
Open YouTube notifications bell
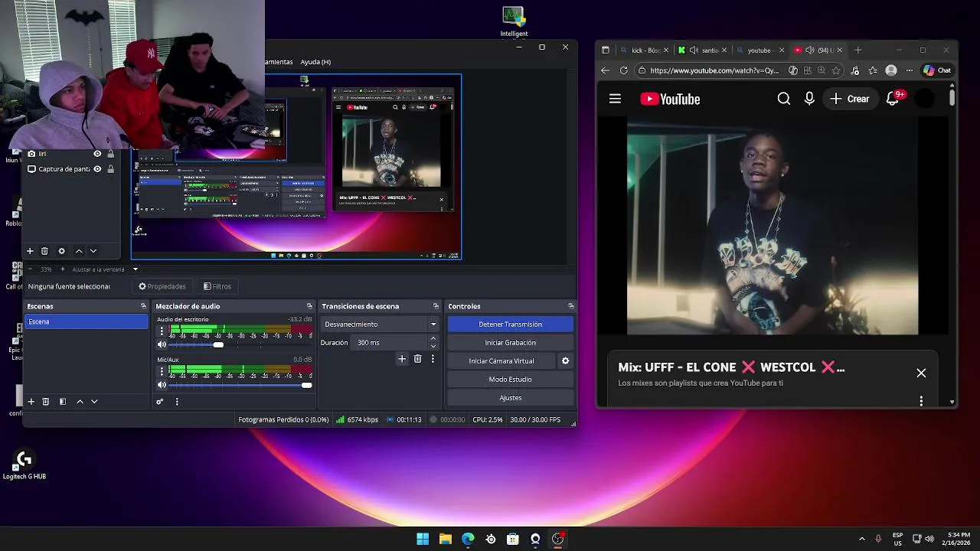pos(893,99)
